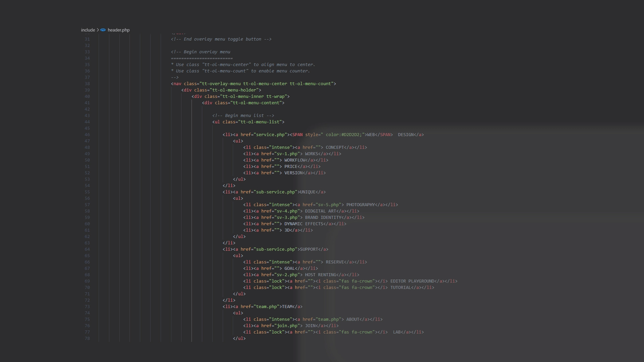Place cursor on nav tag at line 38
The width and height of the screenshot is (644, 362).
tap(177, 84)
